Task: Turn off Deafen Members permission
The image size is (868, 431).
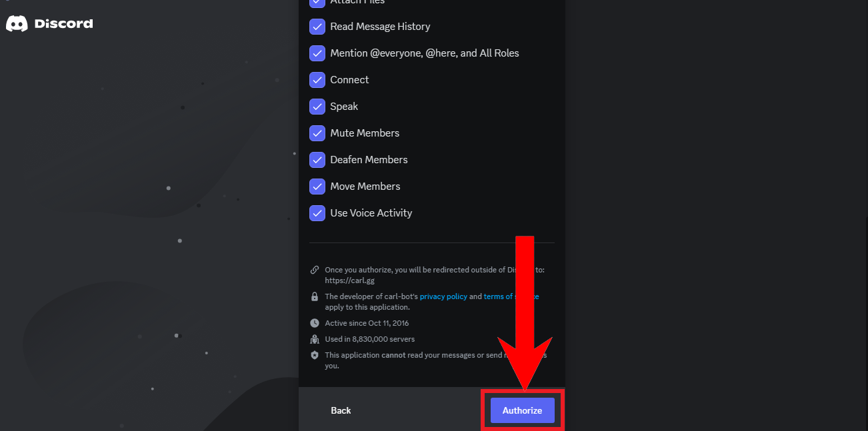Action: (317, 160)
